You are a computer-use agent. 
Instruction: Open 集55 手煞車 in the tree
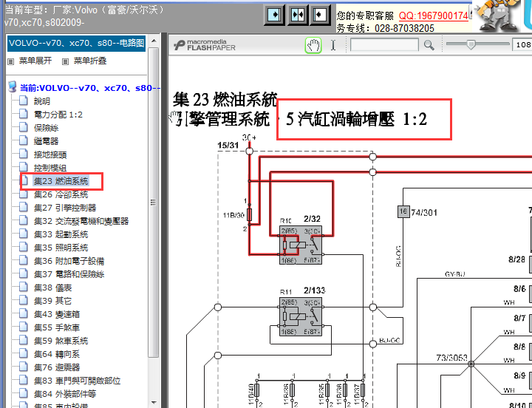point(57,327)
